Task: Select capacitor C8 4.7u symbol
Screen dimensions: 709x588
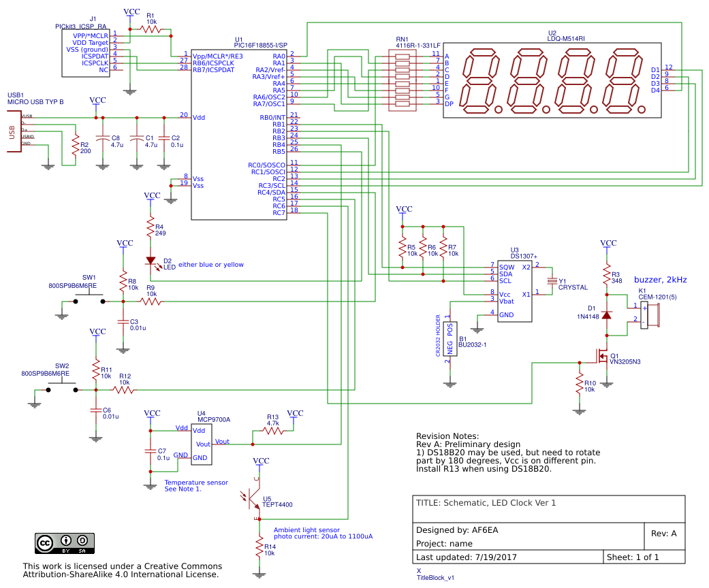Action: [x=103, y=137]
